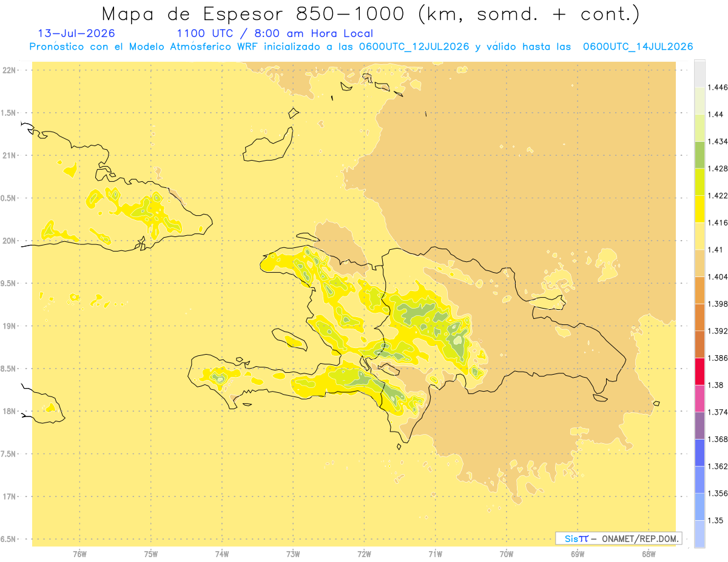728x562 pixels.
Task: Click the 71W longitude label
Action: pos(435,555)
